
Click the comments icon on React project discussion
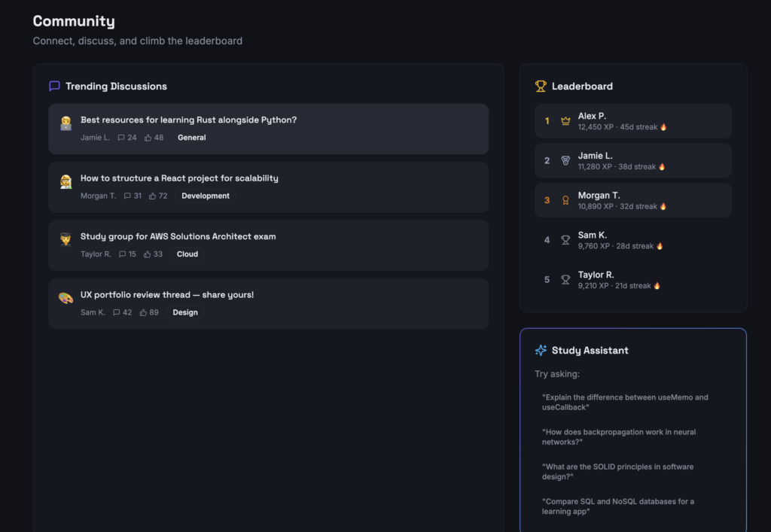pos(127,196)
